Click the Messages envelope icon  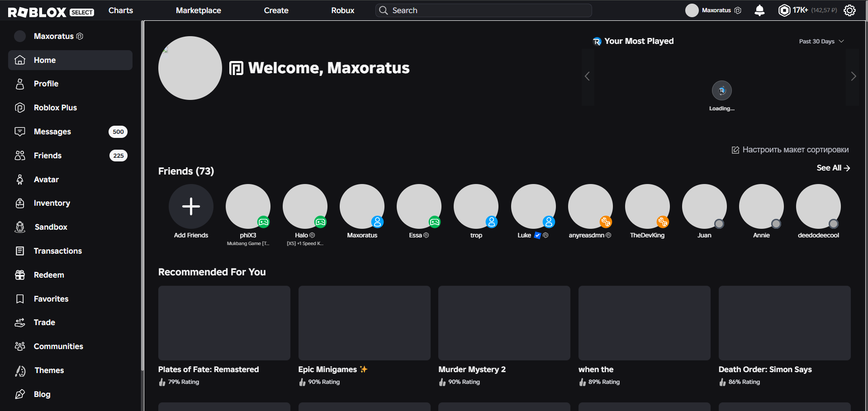pyautogui.click(x=20, y=132)
